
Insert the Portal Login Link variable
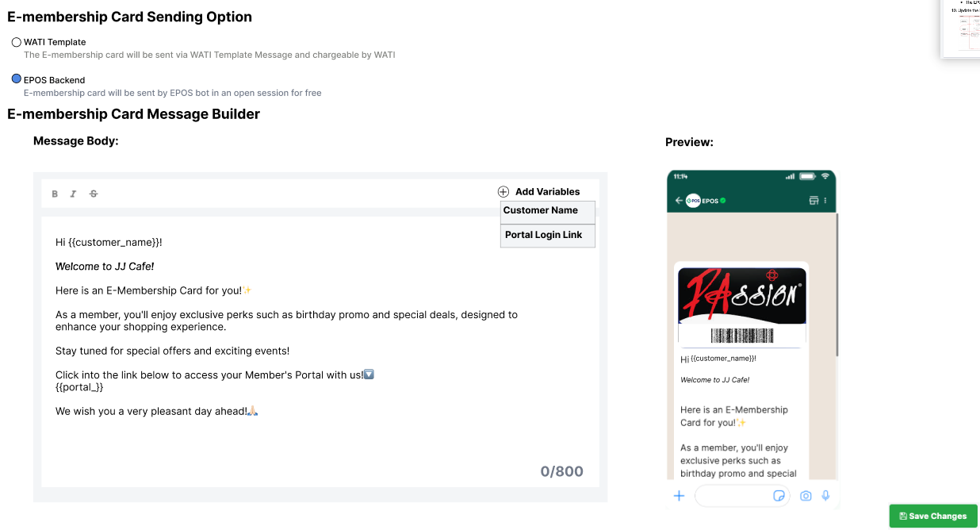click(x=547, y=236)
